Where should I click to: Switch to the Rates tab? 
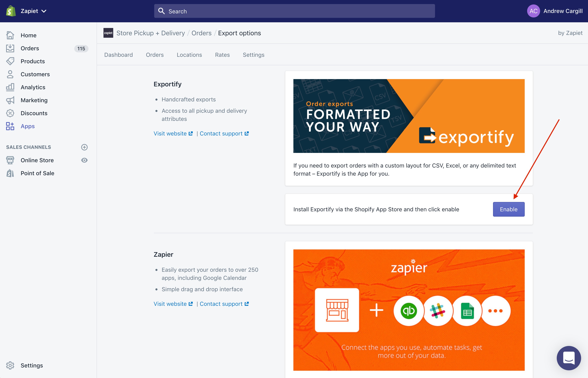pyautogui.click(x=222, y=55)
